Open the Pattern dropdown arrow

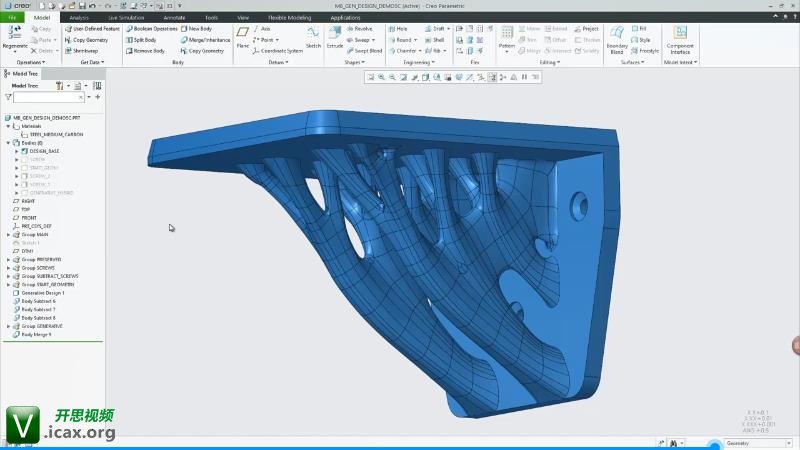507,53
